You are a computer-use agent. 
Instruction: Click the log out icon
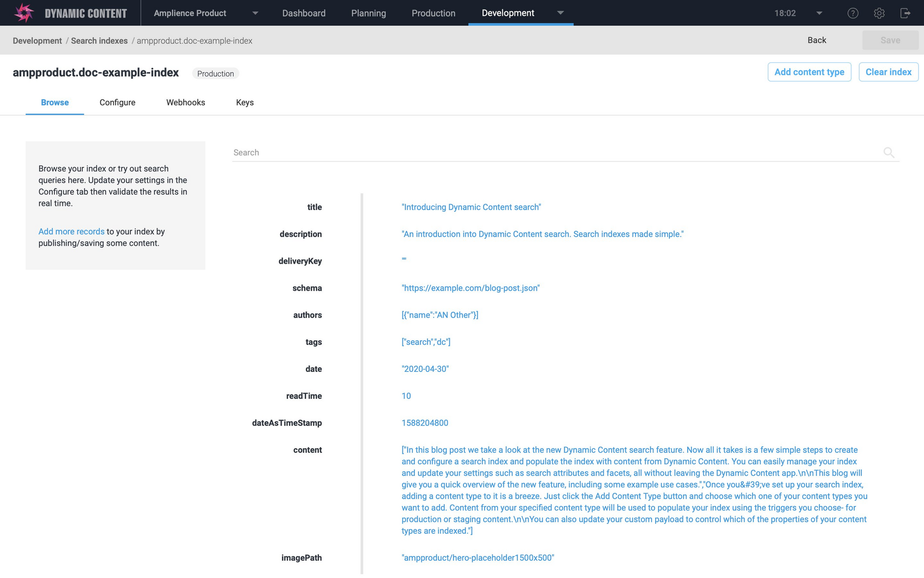pos(905,13)
